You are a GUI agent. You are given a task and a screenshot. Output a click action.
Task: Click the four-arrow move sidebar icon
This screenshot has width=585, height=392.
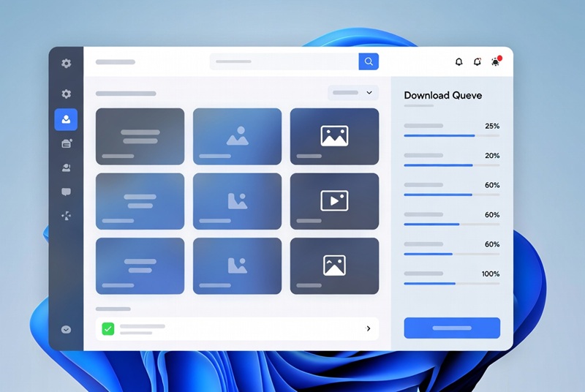coord(66,216)
